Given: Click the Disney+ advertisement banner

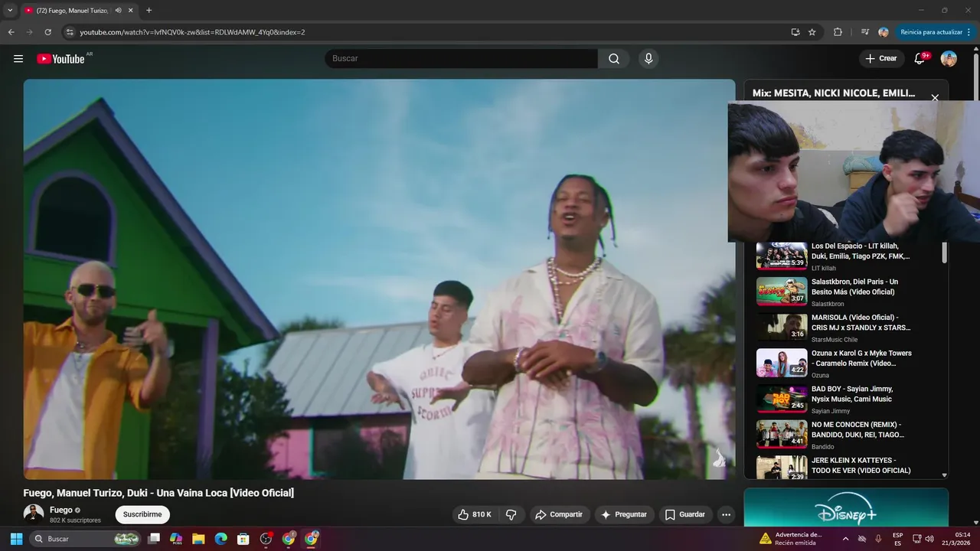Looking at the screenshot, I should click(846, 507).
